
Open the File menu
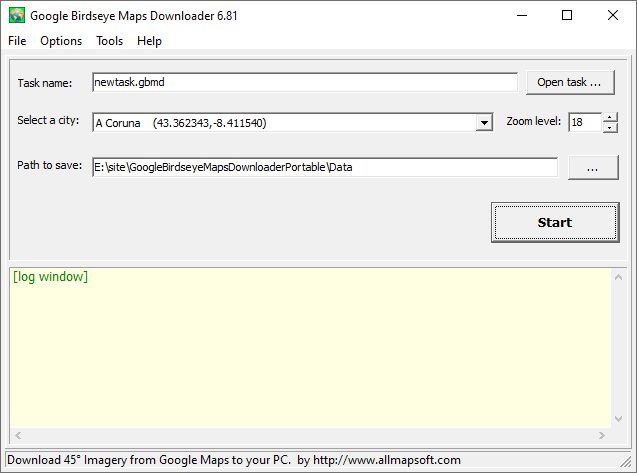click(x=17, y=41)
